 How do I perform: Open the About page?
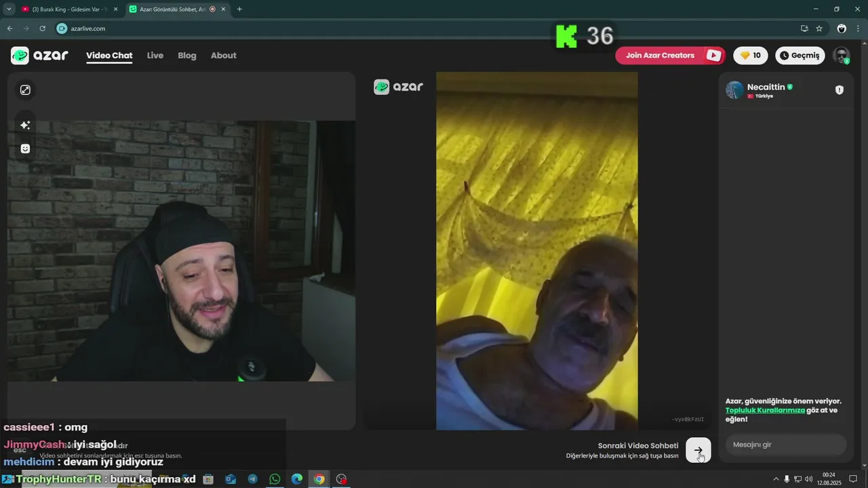click(x=224, y=56)
